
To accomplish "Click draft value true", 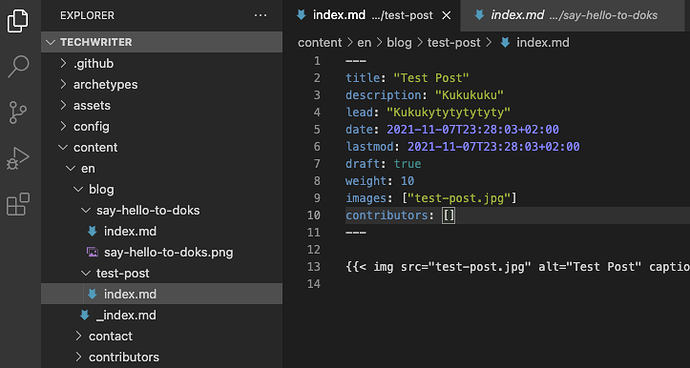I will tap(407, 164).
